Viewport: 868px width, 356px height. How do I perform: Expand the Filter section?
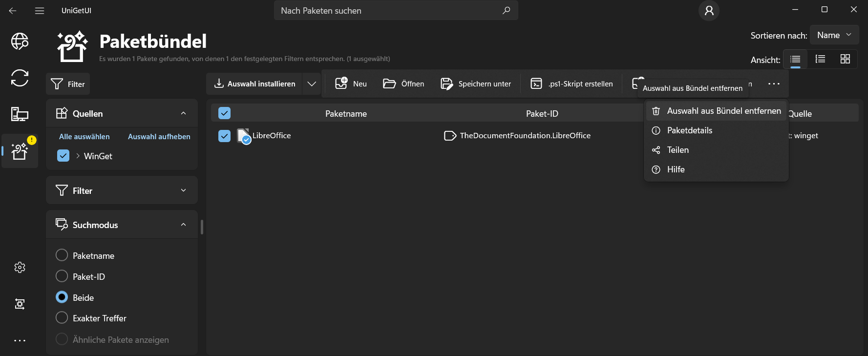coord(183,190)
